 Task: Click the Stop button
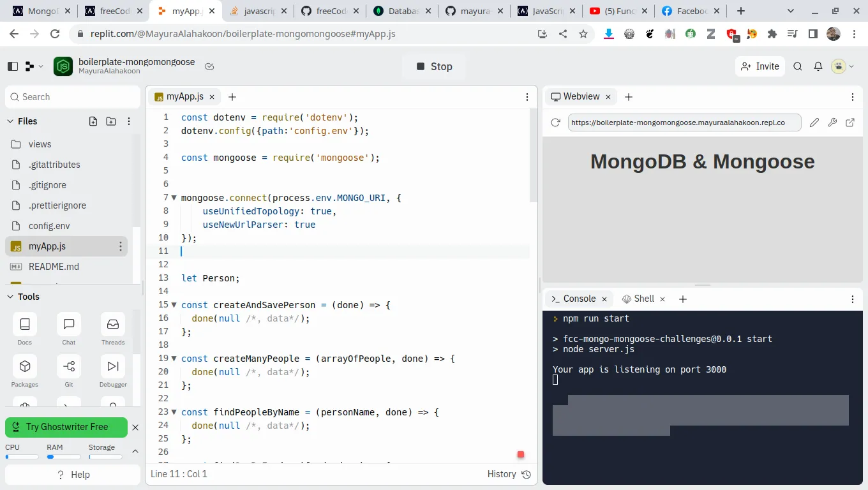point(434,66)
